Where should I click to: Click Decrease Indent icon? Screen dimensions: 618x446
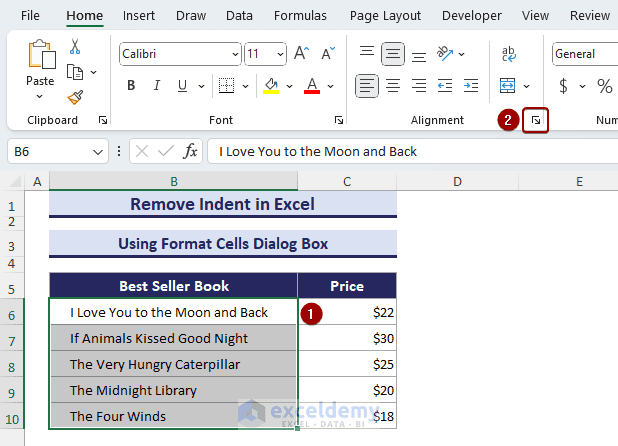[x=445, y=85]
